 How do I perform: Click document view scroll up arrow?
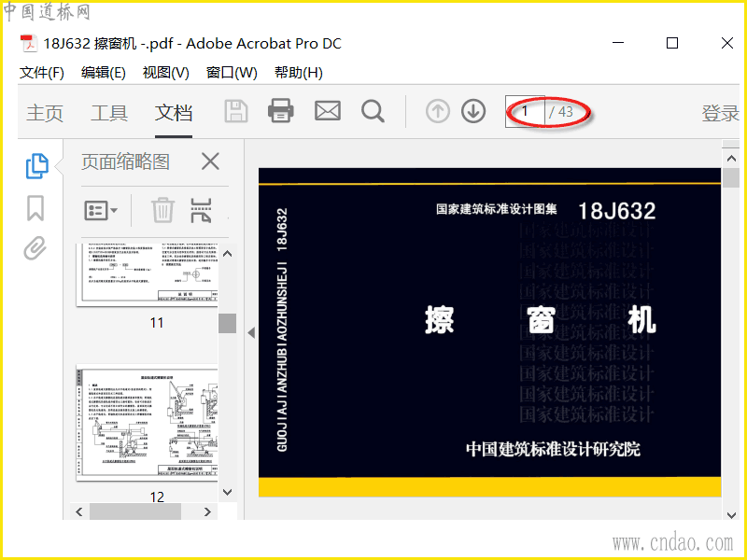click(x=731, y=158)
